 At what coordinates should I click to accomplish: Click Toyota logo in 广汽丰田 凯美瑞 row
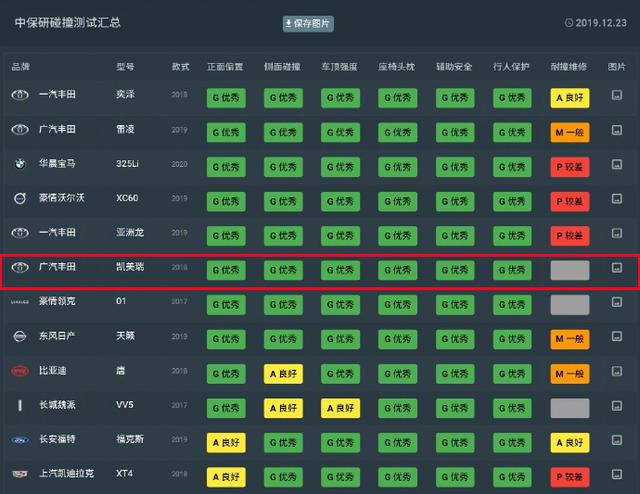tap(20, 267)
